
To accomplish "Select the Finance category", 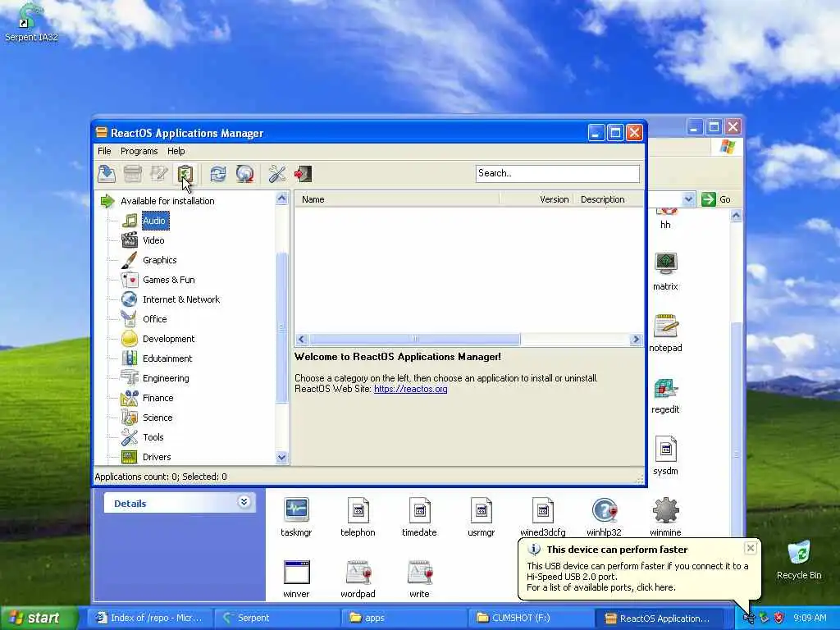I will (158, 398).
